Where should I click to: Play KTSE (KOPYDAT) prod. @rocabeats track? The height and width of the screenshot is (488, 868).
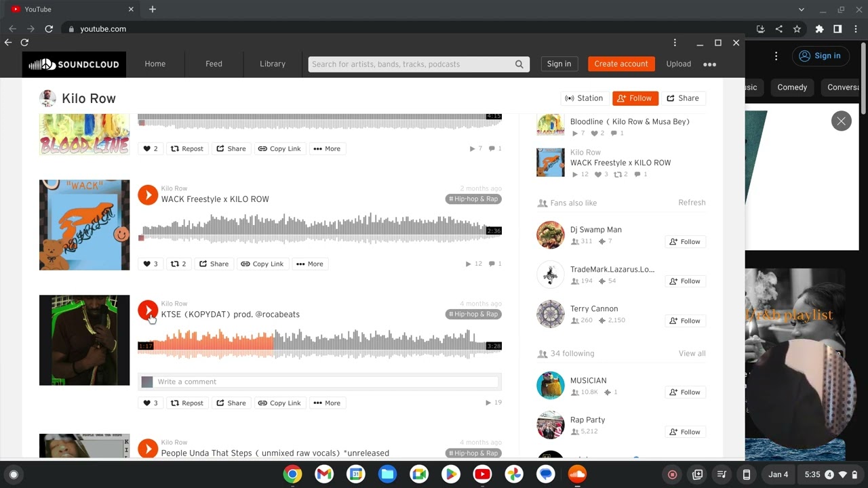(148, 310)
